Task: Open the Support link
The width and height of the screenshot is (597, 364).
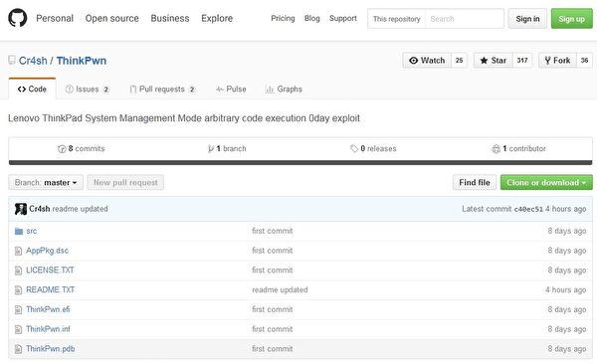Action: click(342, 18)
